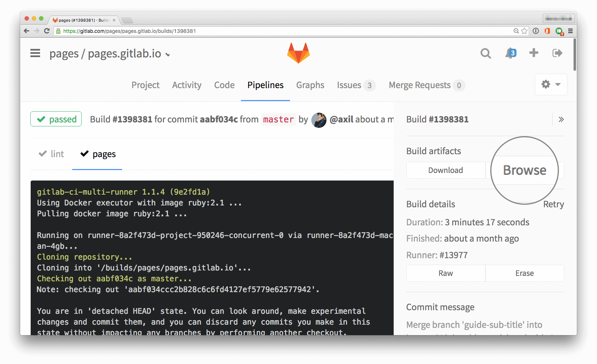
Task: Download the build artifacts
Action: (445, 170)
